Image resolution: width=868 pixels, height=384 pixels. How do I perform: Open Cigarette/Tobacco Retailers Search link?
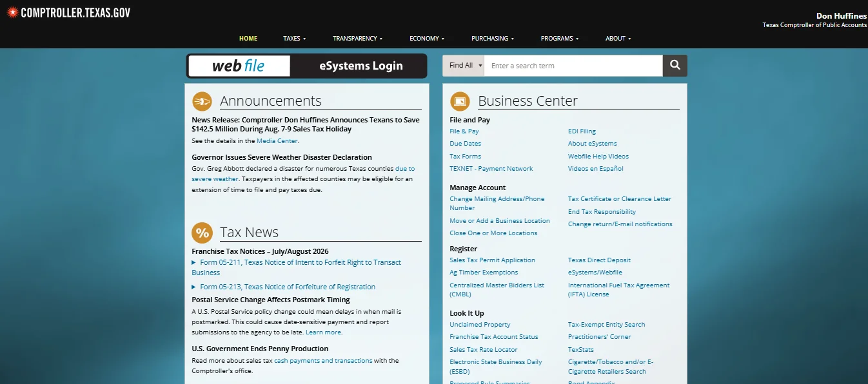(x=611, y=367)
